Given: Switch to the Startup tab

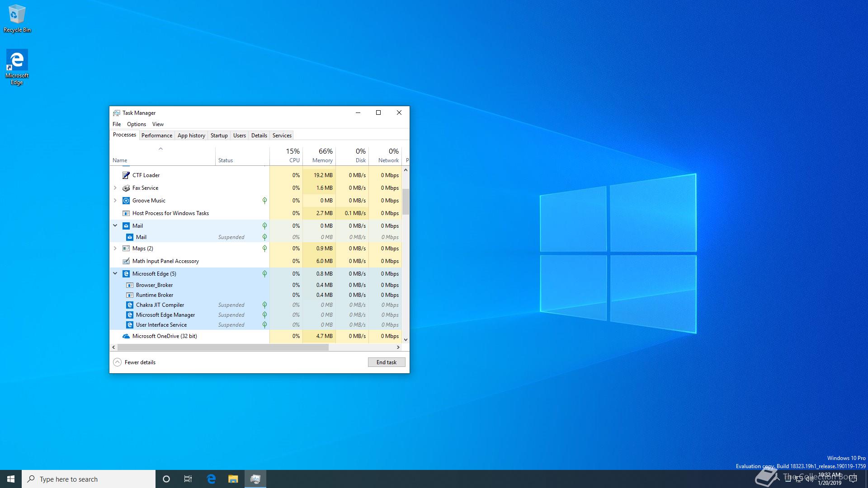Looking at the screenshot, I should pyautogui.click(x=219, y=136).
